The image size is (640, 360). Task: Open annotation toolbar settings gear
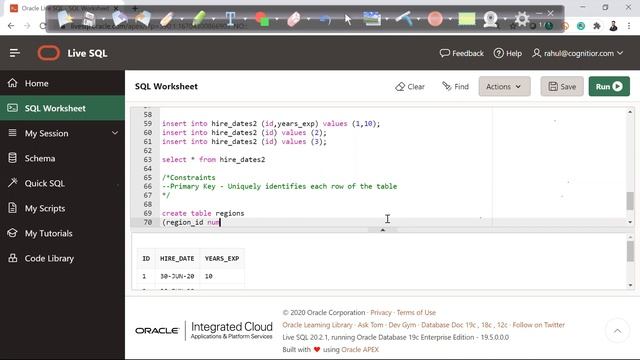(522, 19)
